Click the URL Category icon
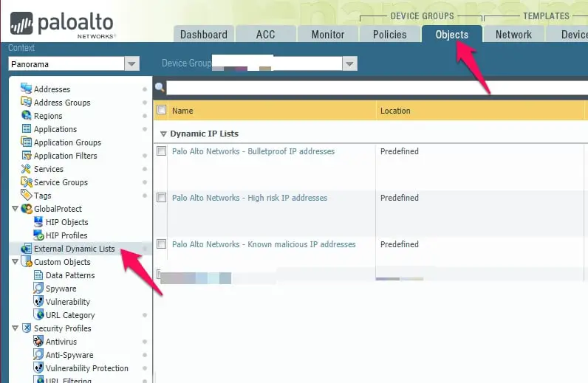The width and height of the screenshot is (588, 383). click(x=38, y=315)
